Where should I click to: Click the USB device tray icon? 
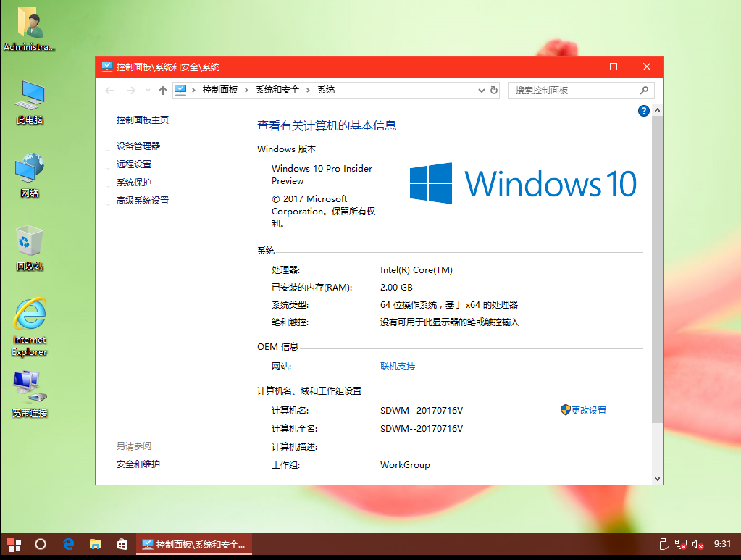pyautogui.click(x=663, y=544)
